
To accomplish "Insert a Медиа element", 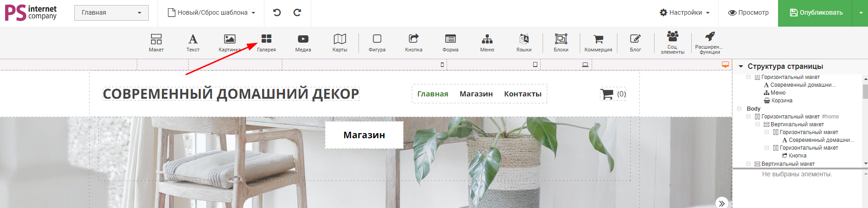I will tap(303, 43).
